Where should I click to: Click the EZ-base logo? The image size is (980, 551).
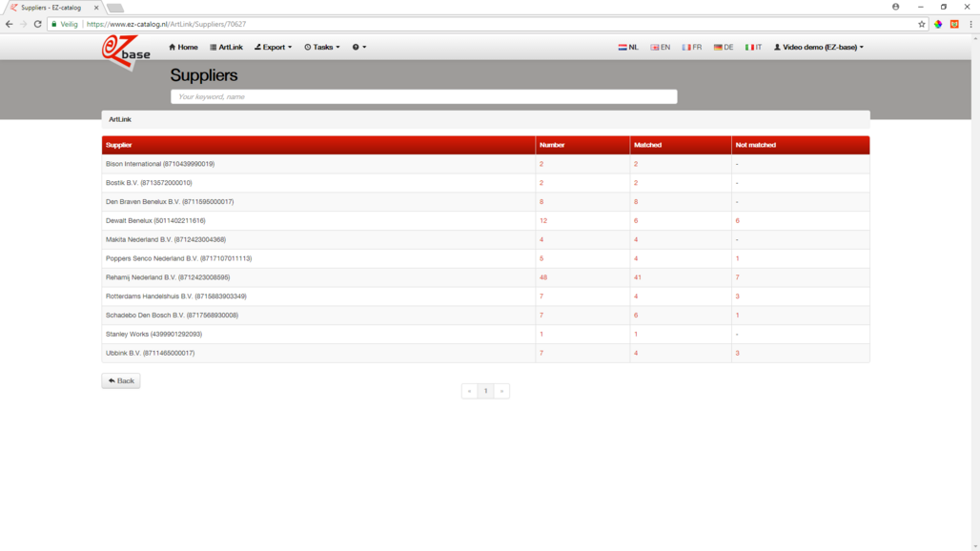[126, 53]
